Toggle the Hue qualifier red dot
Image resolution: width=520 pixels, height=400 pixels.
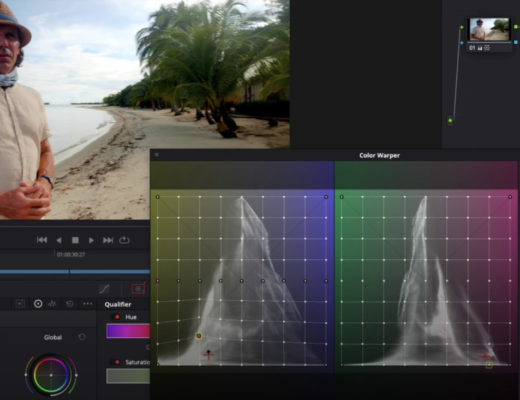tap(117, 317)
